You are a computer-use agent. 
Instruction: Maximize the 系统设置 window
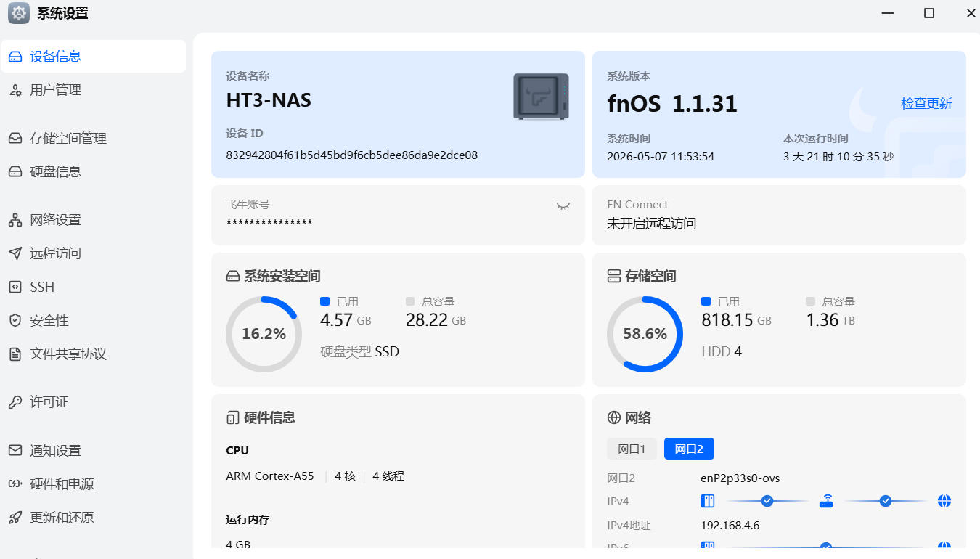[929, 13]
